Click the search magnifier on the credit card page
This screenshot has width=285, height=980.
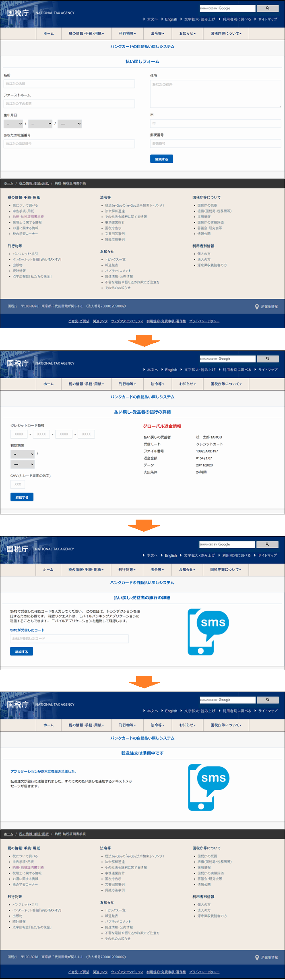(267, 358)
